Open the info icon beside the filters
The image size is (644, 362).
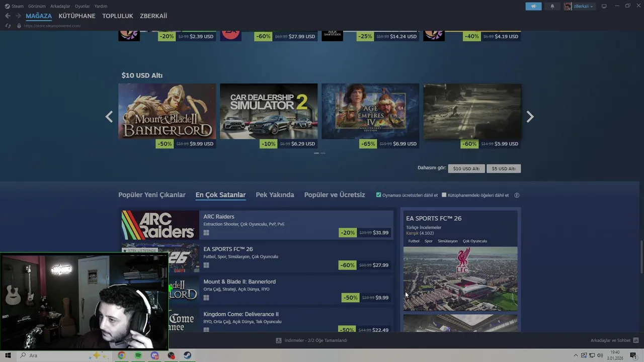(517, 195)
